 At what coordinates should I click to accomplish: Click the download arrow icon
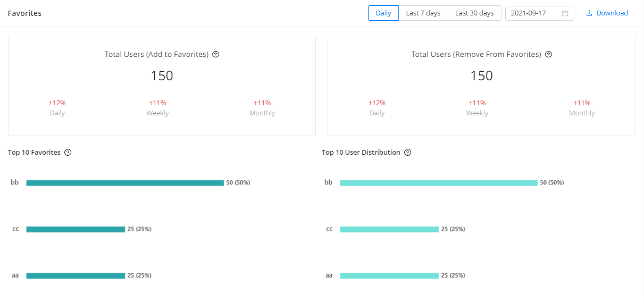589,13
